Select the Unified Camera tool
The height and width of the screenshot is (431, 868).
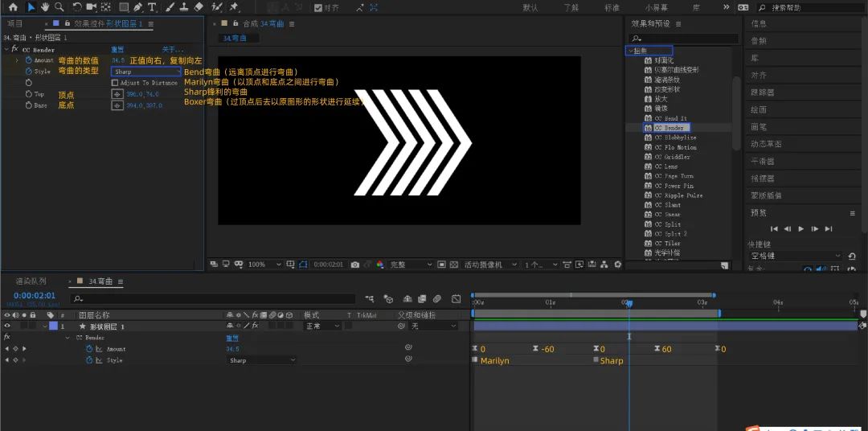(92, 7)
